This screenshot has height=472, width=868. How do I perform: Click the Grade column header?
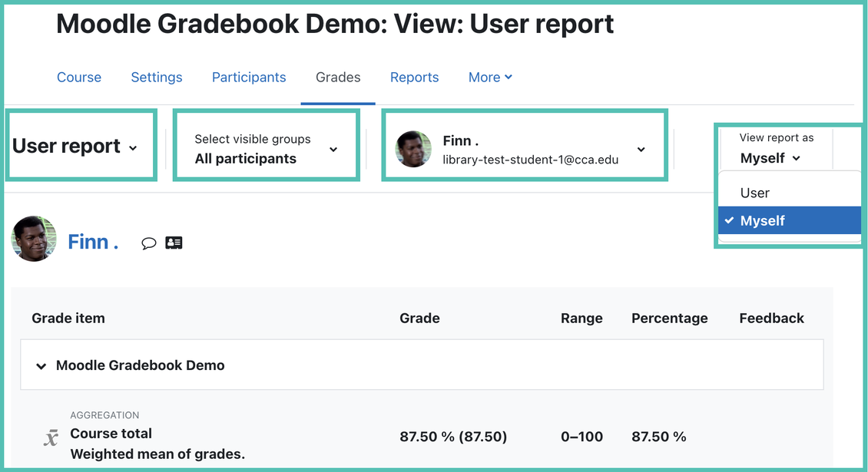tap(419, 319)
